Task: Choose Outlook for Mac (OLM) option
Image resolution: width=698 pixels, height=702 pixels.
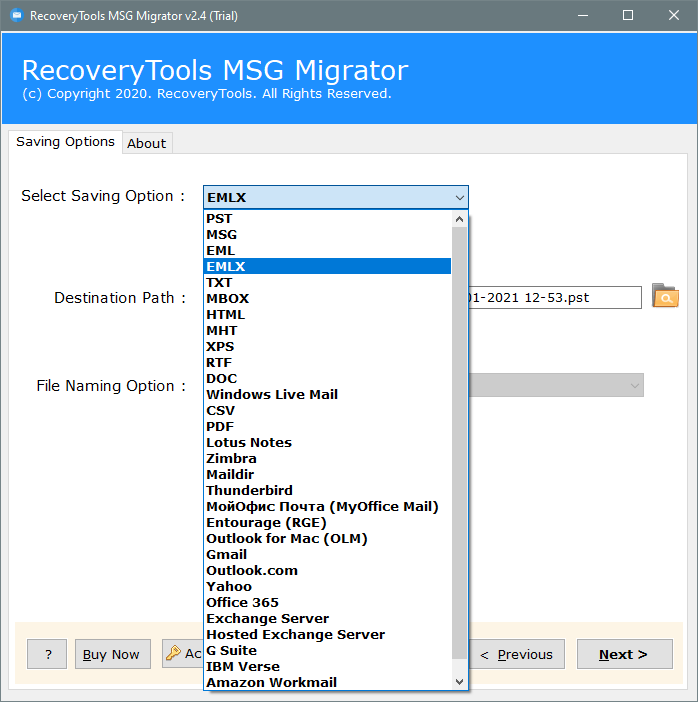Action: 327,539
